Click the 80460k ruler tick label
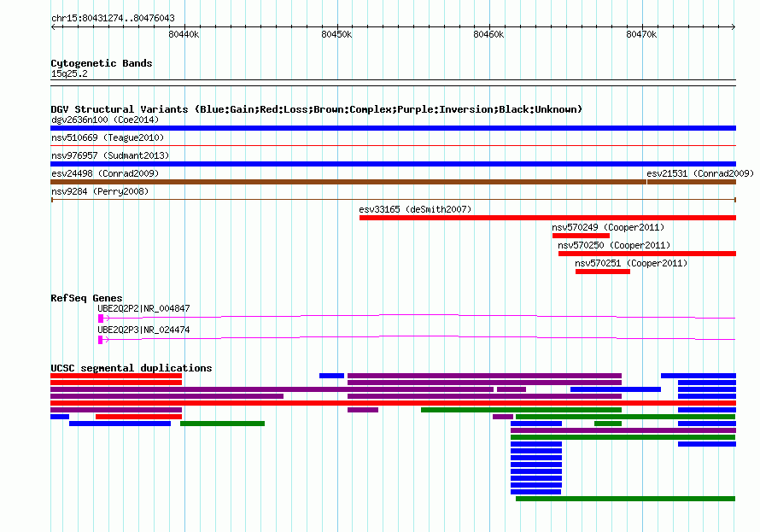 [488, 34]
